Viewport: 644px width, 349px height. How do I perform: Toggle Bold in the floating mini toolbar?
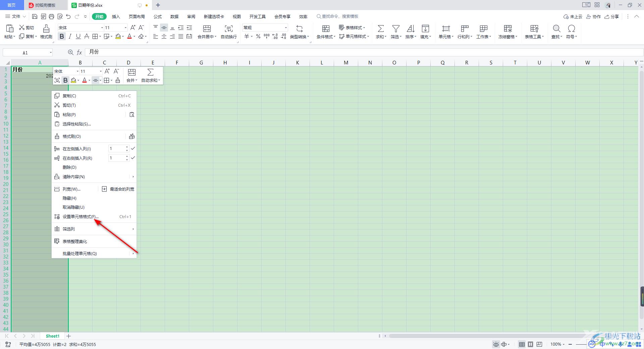pyautogui.click(x=65, y=80)
